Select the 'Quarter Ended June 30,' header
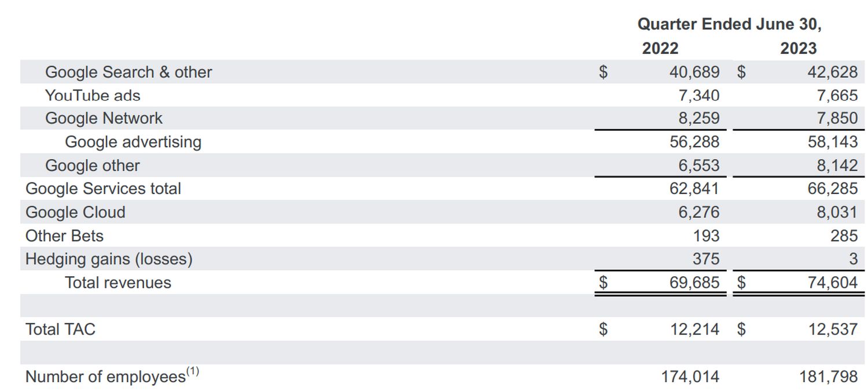Image resolution: width=868 pixels, height=392 pixels. tap(729, 24)
